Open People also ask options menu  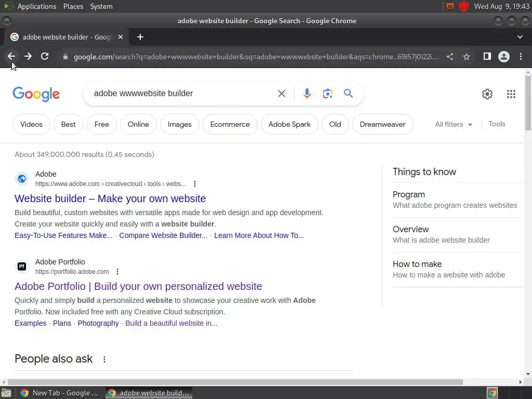[104, 360]
